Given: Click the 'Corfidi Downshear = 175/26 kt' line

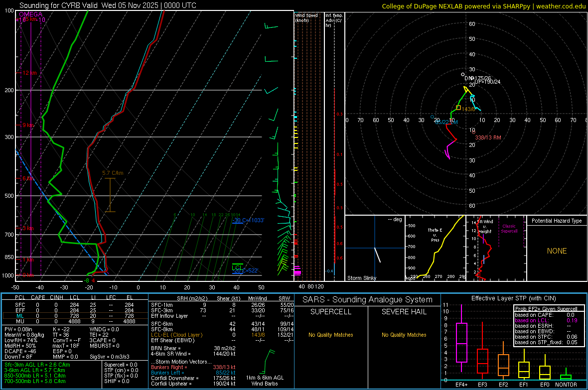Looking at the screenshot, I should 193,378.
